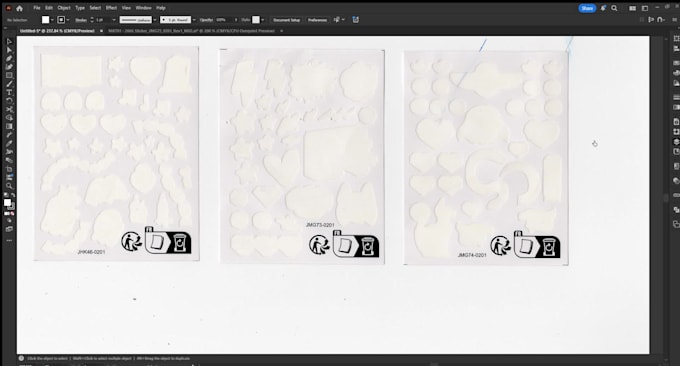680x366 pixels.
Task: Click the Stroke label link
Action: point(81,20)
